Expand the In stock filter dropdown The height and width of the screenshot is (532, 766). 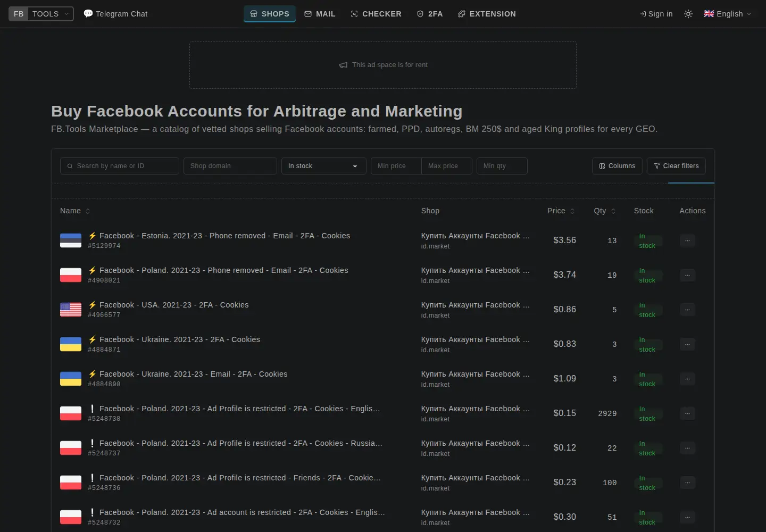tap(324, 166)
